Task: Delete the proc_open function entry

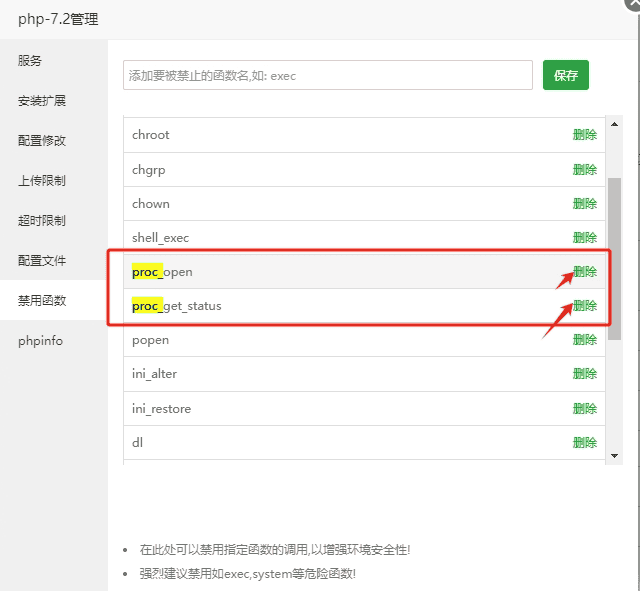Action: tap(585, 272)
